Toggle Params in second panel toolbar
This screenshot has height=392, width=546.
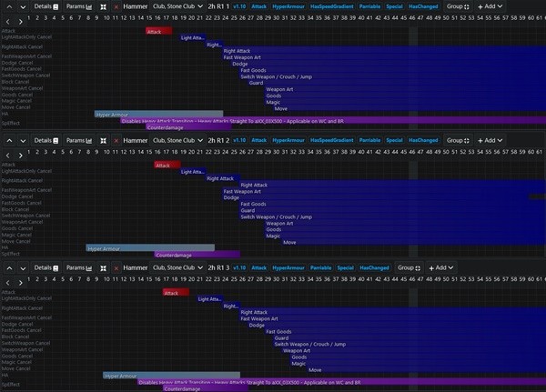click(x=80, y=141)
